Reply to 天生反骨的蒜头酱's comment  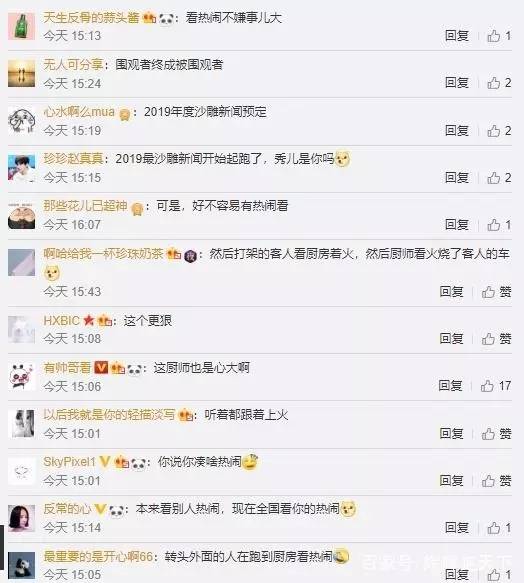click(457, 36)
